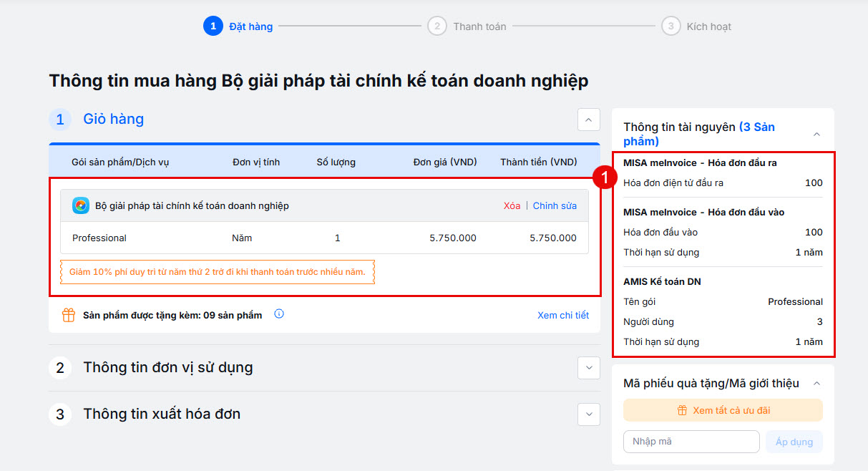
Task: Click the Đơn giá (VND) column header
Action: click(445, 162)
